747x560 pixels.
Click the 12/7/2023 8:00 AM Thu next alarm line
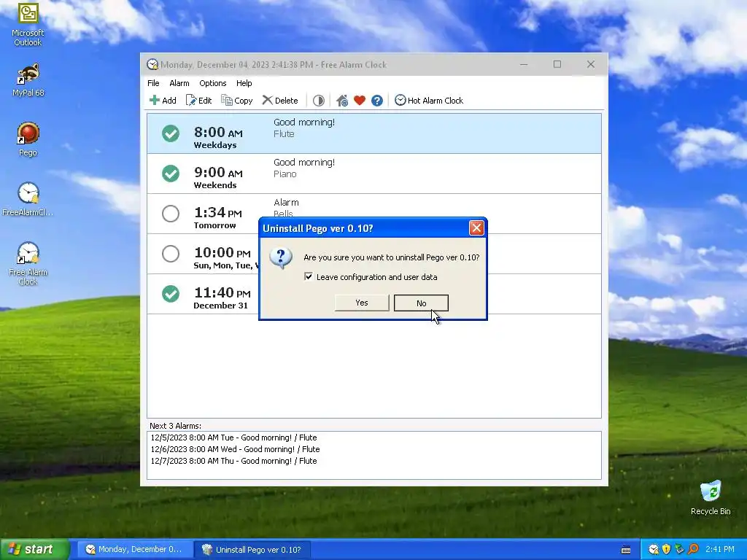(x=233, y=461)
